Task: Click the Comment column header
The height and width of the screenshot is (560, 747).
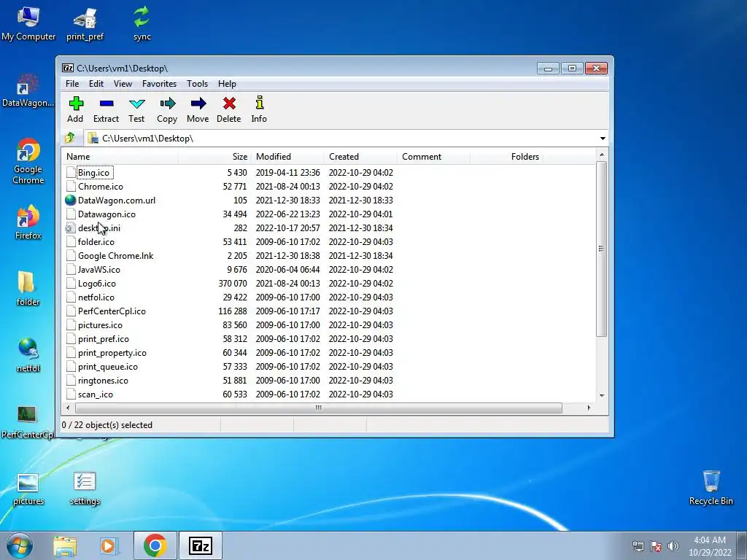Action: point(433,157)
